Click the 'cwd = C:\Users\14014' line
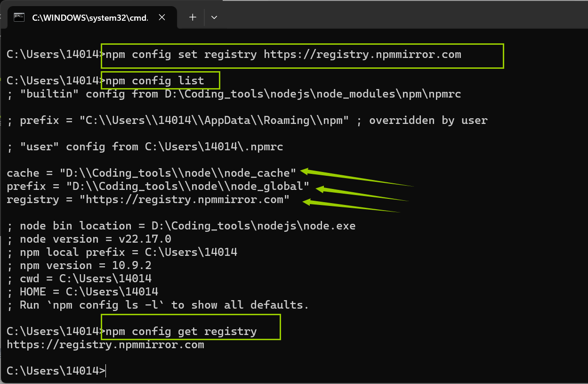The width and height of the screenshot is (588, 384). (79, 278)
